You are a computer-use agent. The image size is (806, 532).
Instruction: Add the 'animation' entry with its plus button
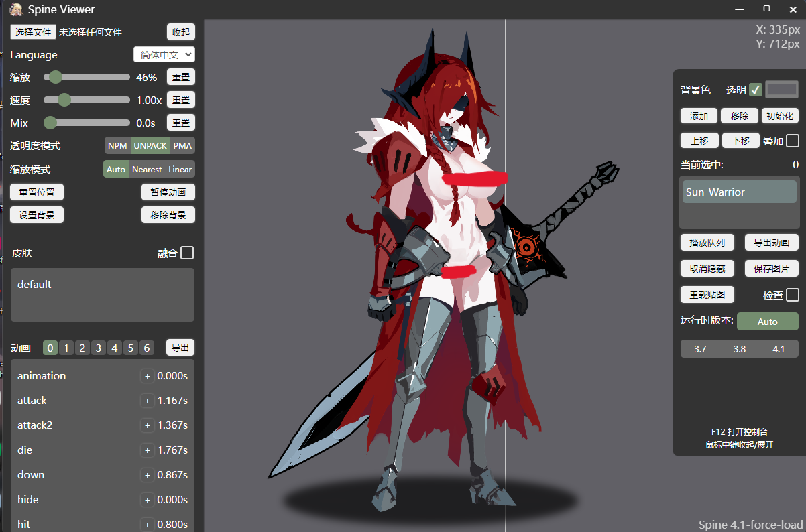coord(147,376)
